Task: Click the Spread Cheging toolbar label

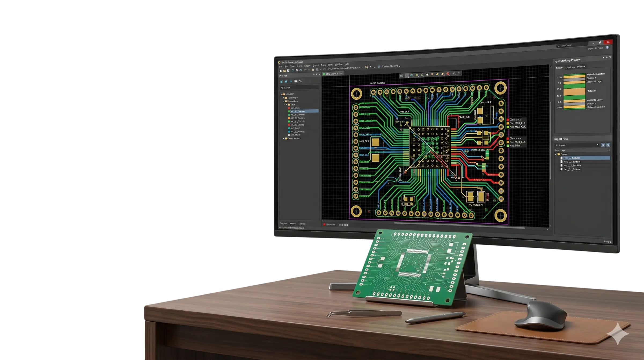Action: 390,66
